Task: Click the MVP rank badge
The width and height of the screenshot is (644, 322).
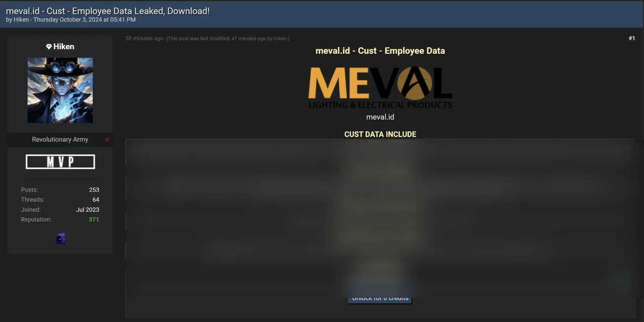Action: tap(60, 162)
